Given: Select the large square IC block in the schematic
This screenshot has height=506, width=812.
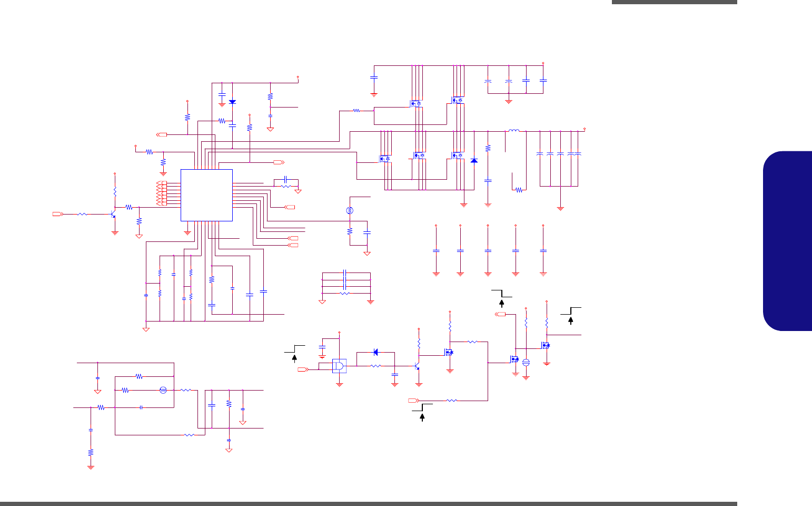Looking at the screenshot, I should coord(206,195).
